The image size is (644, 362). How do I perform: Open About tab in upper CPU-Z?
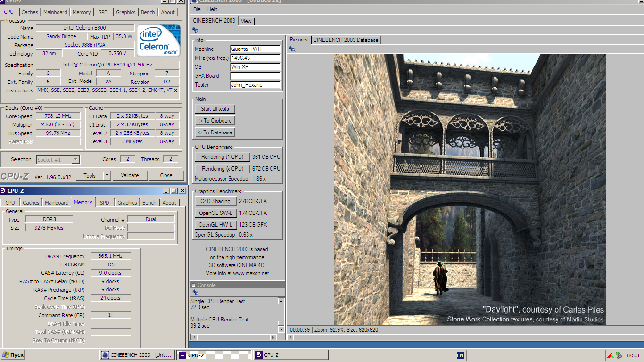click(168, 12)
